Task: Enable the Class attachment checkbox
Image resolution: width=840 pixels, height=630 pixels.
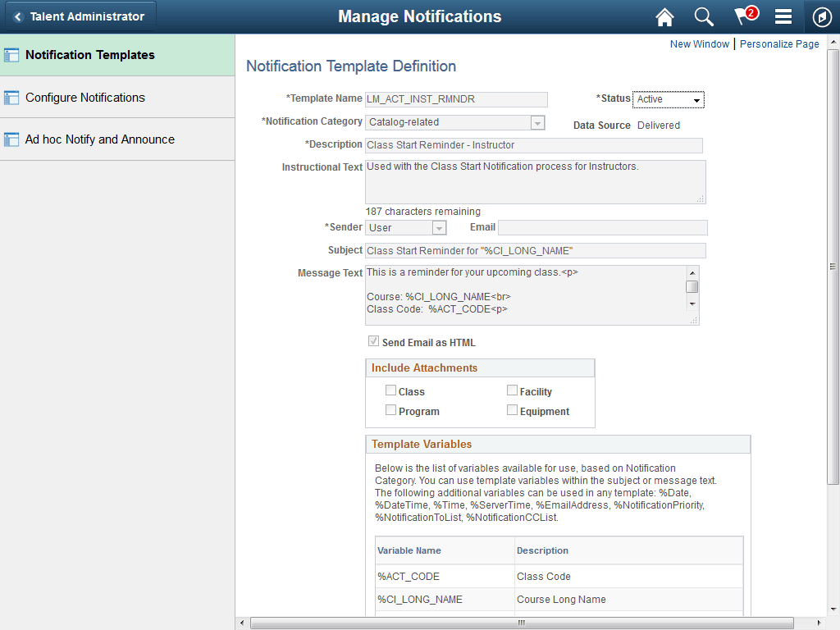Action: coord(391,390)
